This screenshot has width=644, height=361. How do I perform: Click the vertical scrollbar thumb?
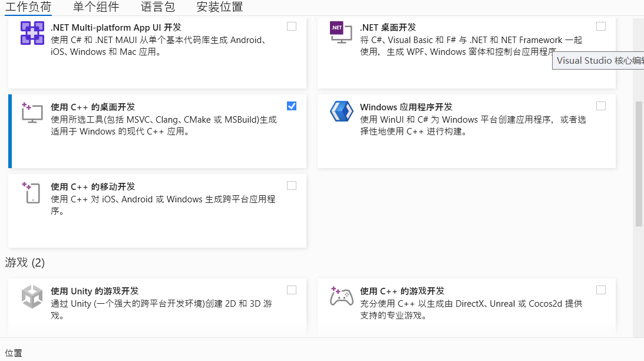639,163
